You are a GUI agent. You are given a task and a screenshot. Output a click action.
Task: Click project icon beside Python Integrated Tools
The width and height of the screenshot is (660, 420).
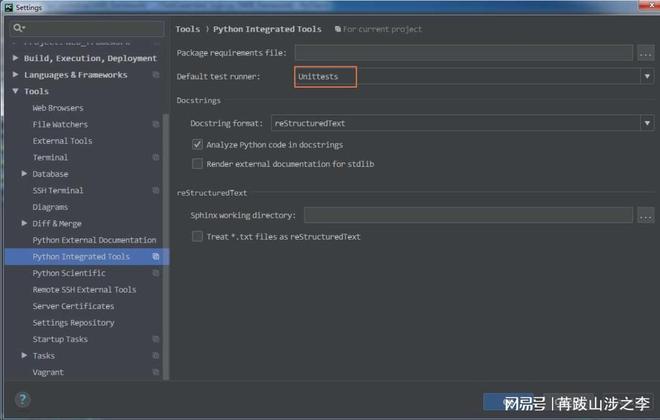pyautogui.click(x=156, y=256)
